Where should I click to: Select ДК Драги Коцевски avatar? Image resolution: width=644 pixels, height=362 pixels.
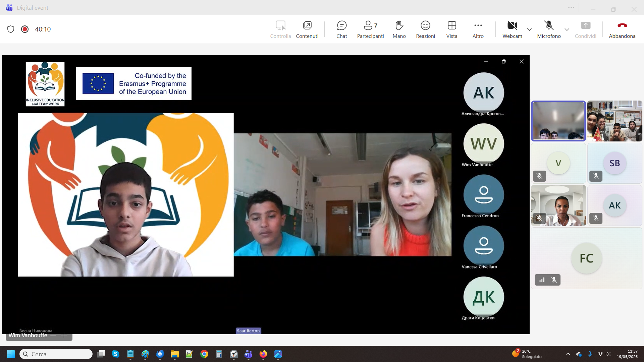(483, 297)
